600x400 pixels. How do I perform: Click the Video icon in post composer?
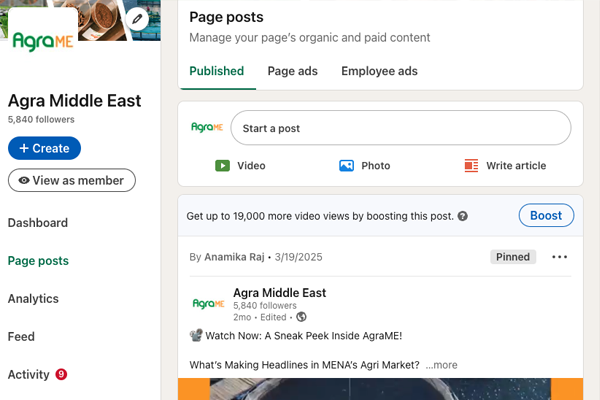tap(223, 166)
